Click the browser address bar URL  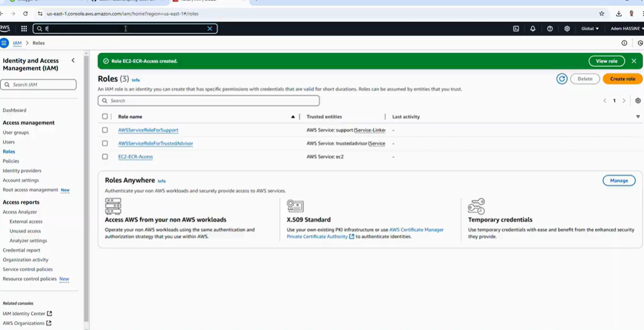(122, 14)
